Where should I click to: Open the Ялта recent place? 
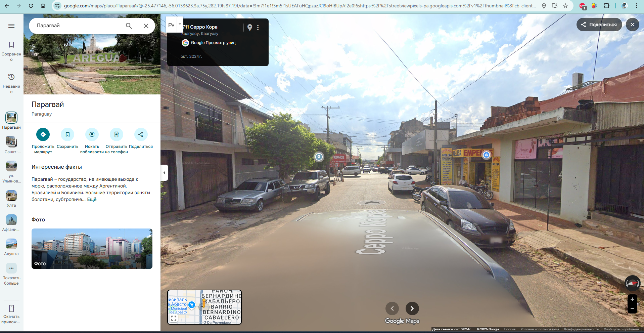[x=11, y=199]
